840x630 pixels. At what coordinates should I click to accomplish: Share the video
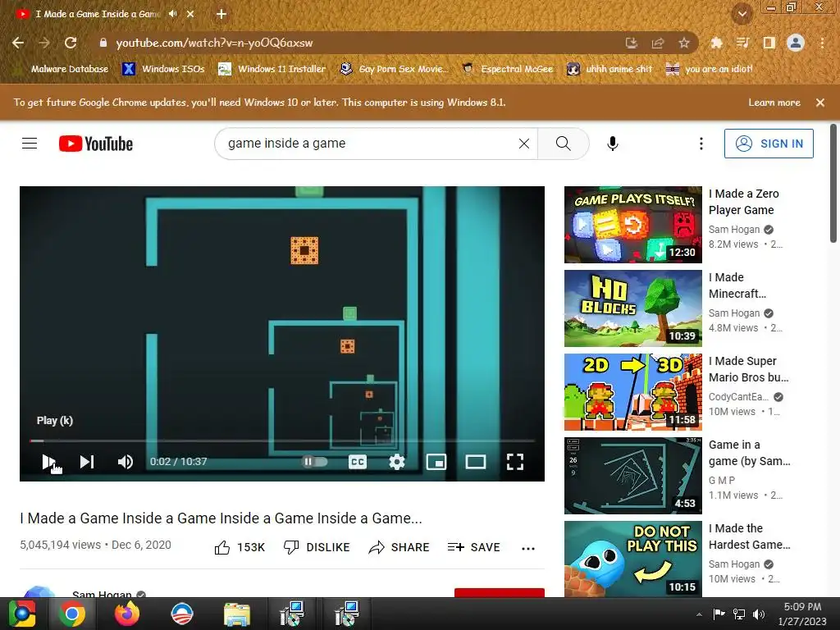[399, 547]
